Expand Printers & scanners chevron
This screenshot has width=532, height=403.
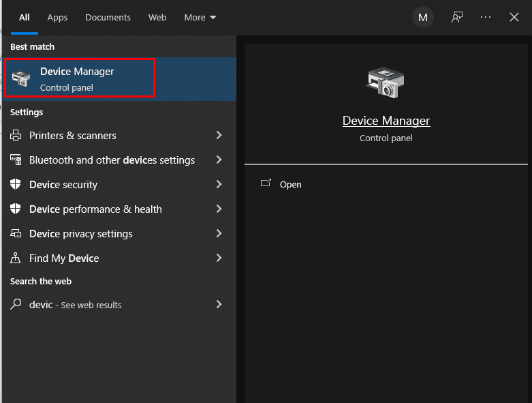219,135
